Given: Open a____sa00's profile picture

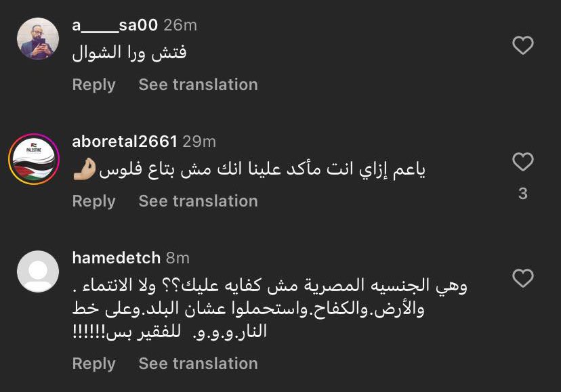Looking at the screenshot, I should [x=37, y=39].
